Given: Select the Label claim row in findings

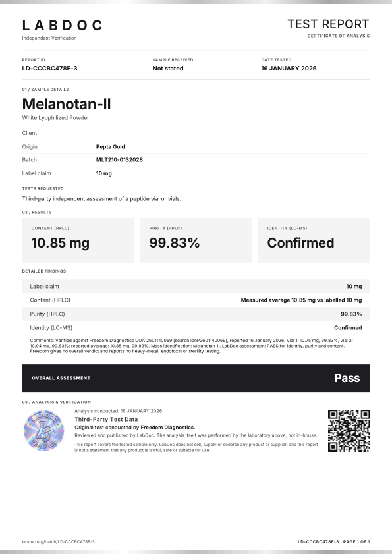Looking at the screenshot, I should pyautogui.click(x=196, y=286).
